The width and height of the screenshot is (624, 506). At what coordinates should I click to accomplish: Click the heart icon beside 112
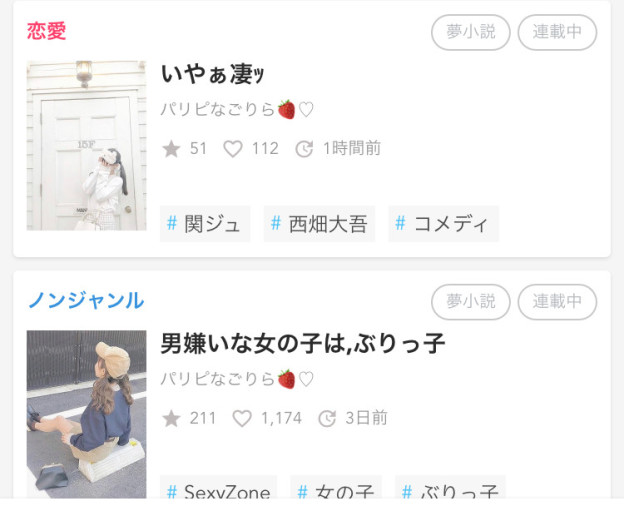point(233,149)
